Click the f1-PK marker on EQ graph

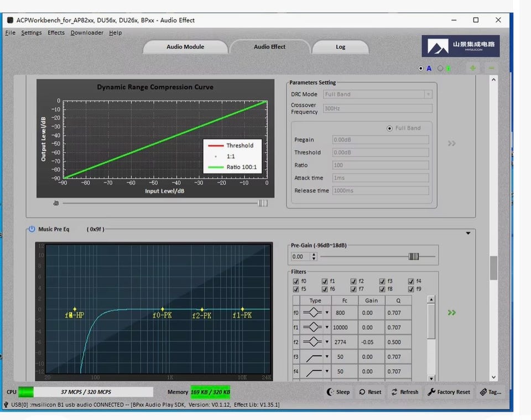(x=242, y=310)
